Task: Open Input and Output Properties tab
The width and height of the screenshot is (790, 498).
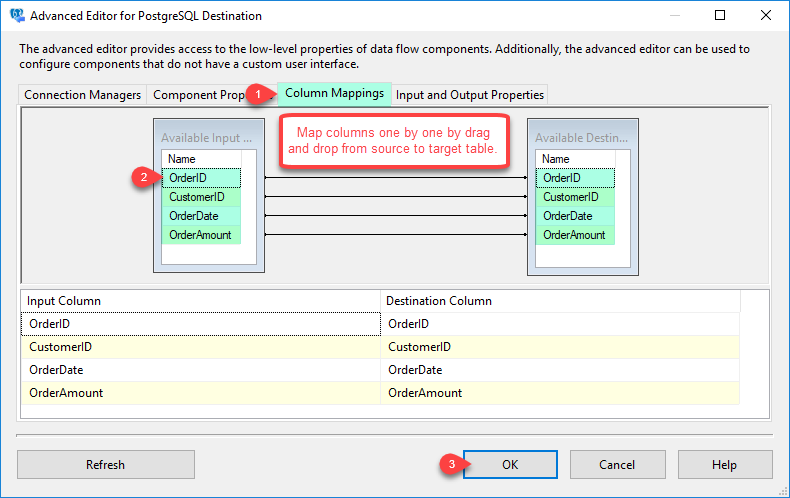Action: pos(470,95)
